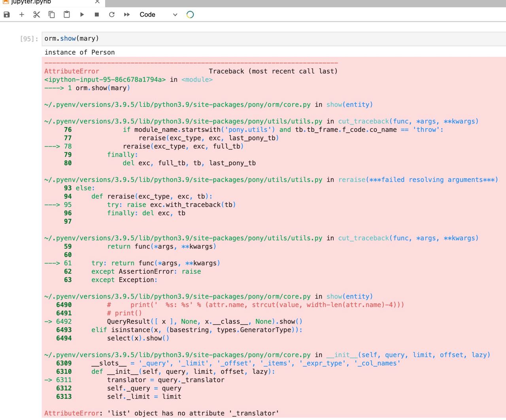Select cell via the [95] prompt
Viewport: 506px width, 420px height.
coord(29,39)
